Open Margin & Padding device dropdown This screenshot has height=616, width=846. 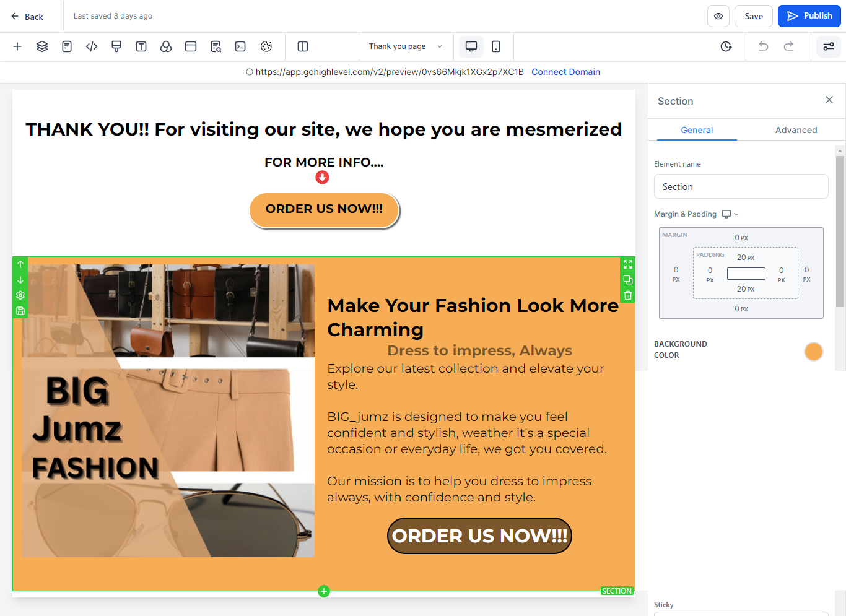[x=730, y=214]
